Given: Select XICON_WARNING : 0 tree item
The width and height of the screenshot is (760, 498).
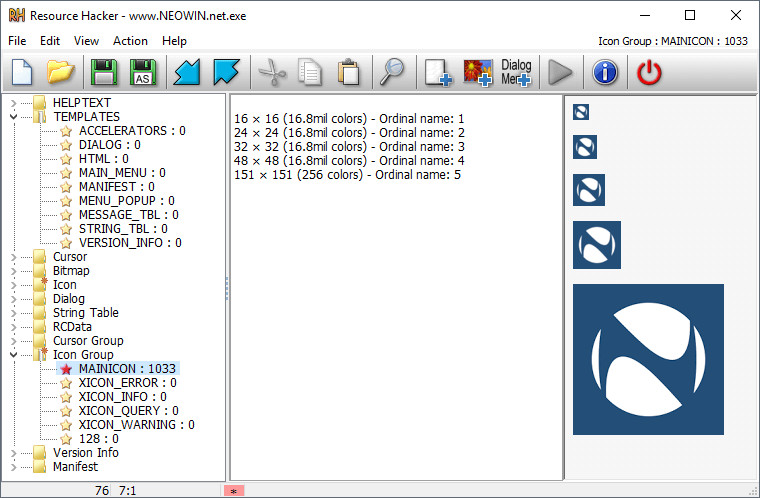Looking at the screenshot, I should [137, 425].
